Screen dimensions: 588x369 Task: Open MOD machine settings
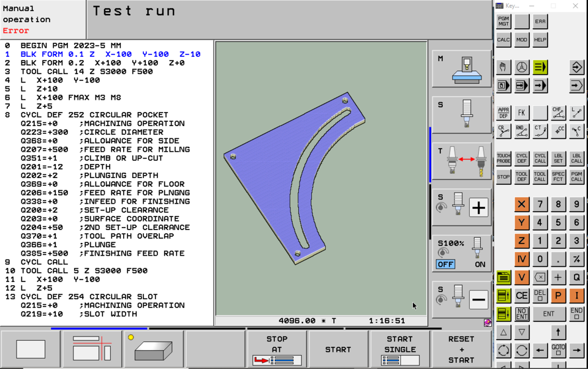[x=521, y=40]
